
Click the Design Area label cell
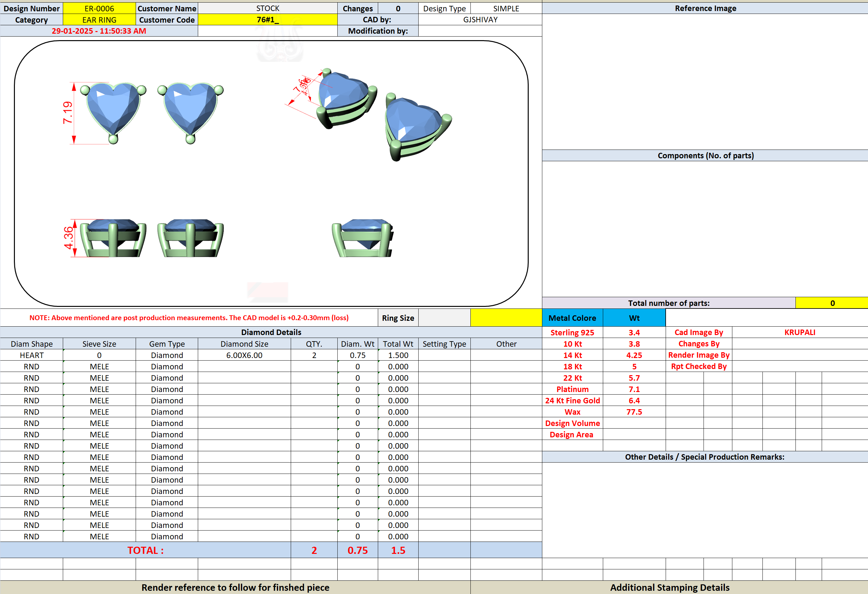(572, 434)
